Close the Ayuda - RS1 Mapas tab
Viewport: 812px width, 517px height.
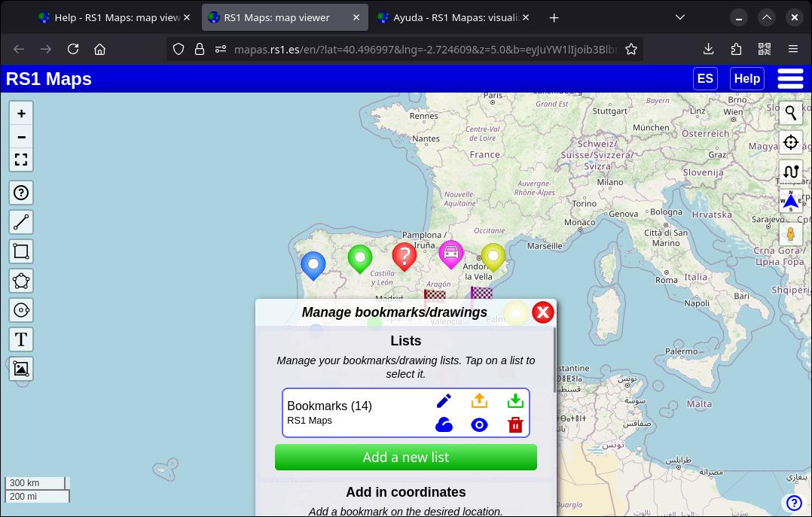[526, 17]
